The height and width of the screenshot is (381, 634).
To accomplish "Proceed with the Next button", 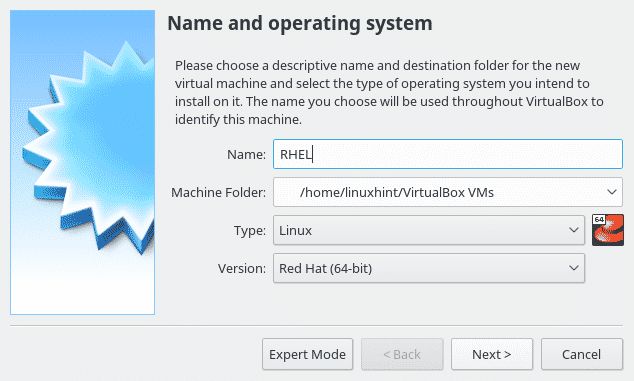I will (x=492, y=354).
